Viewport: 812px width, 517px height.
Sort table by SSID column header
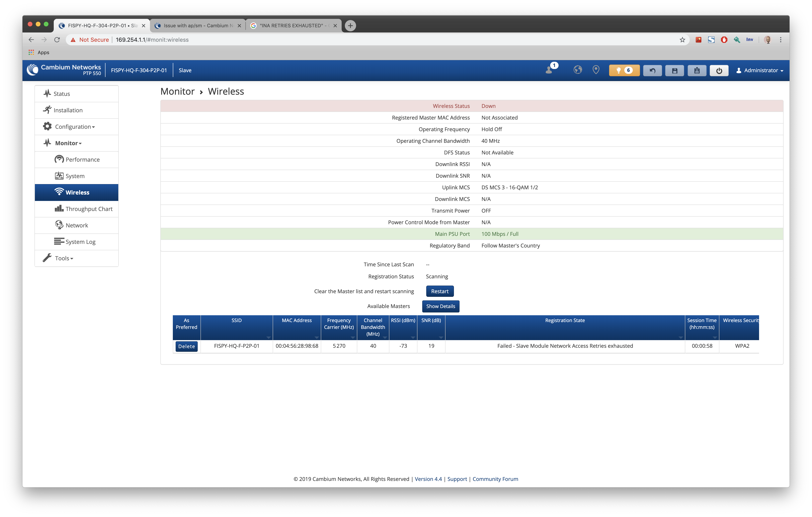point(236,320)
